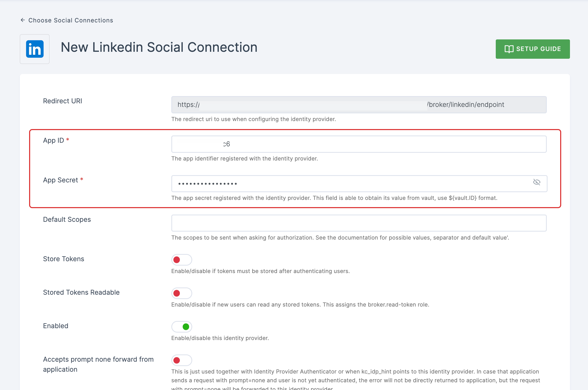Viewport: 588px width, 390px height.
Task: Select the Enabled green toggle
Action: pos(181,326)
